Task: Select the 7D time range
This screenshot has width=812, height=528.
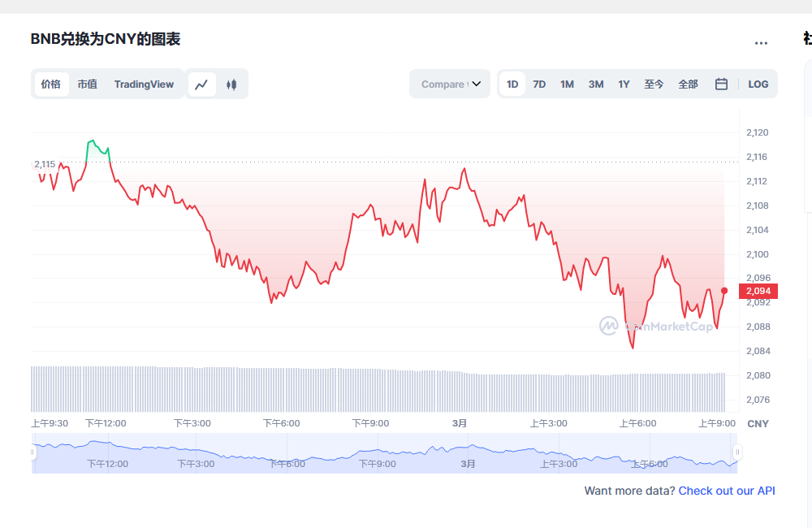Action: click(539, 84)
